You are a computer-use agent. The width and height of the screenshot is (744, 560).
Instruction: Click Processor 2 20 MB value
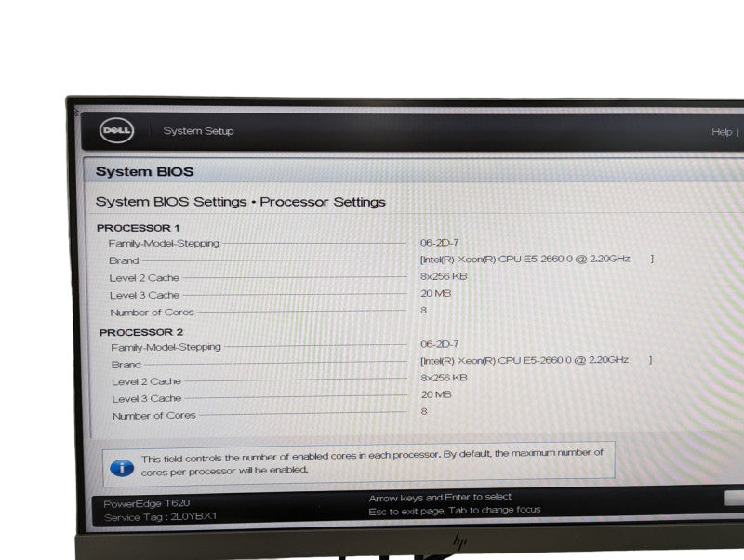pyautogui.click(x=436, y=394)
